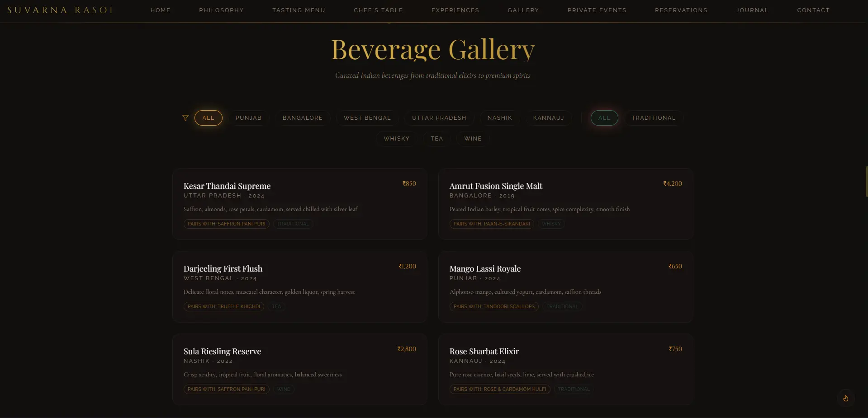The image size is (868, 418).
Task: Activate the KANNAUJ region filter
Action: click(549, 118)
